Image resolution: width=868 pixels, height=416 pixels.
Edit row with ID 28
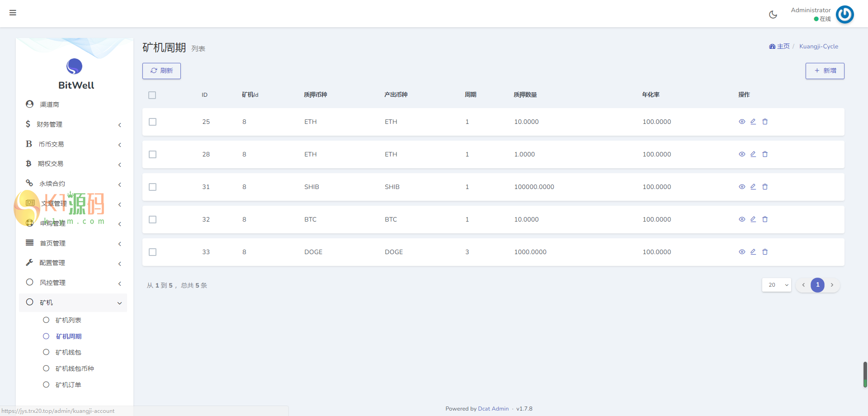pos(753,154)
